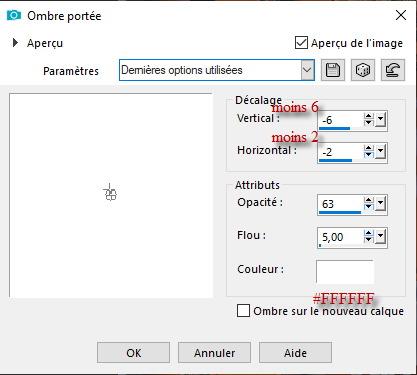
Task: Click the Reset to default arrow icon
Action: tap(393, 70)
